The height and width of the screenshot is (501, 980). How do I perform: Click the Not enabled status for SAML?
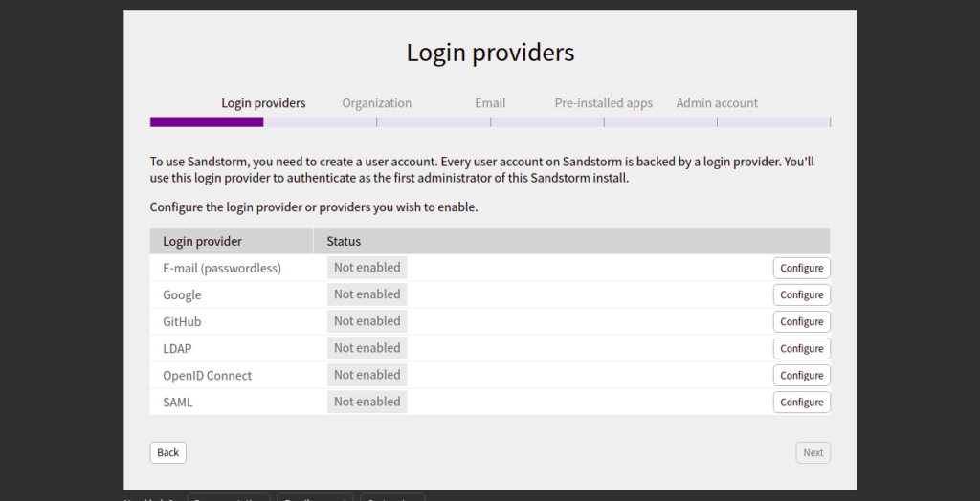(x=367, y=402)
